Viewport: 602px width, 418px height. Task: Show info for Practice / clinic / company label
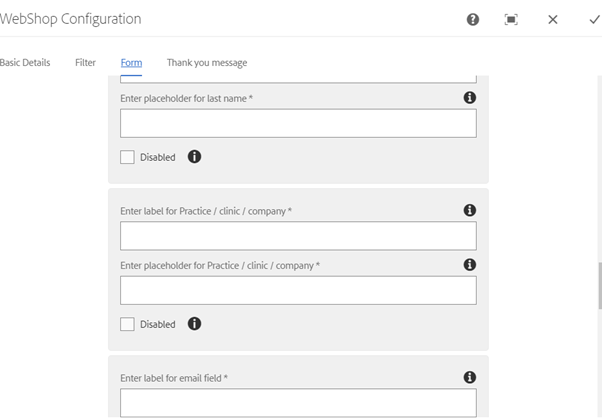click(470, 210)
